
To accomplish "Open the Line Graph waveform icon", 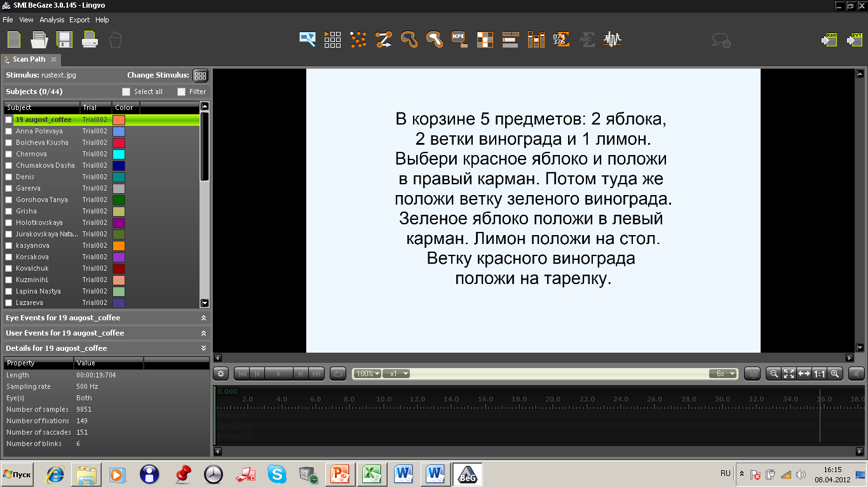I will (612, 39).
